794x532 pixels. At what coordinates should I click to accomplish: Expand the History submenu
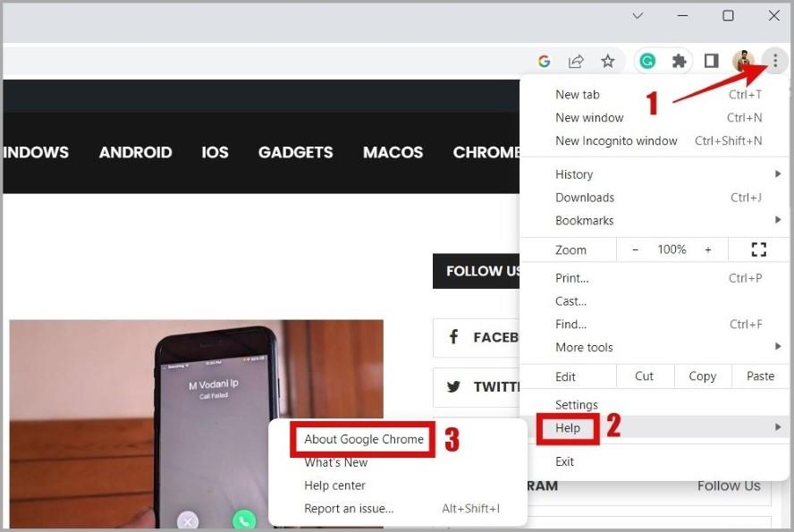coord(655,174)
